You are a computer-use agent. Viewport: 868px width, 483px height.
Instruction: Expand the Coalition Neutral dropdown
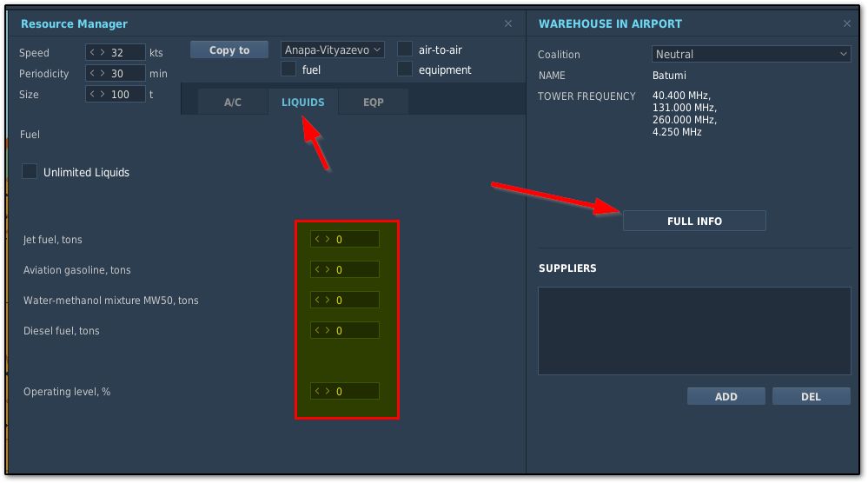tap(751, 54)
